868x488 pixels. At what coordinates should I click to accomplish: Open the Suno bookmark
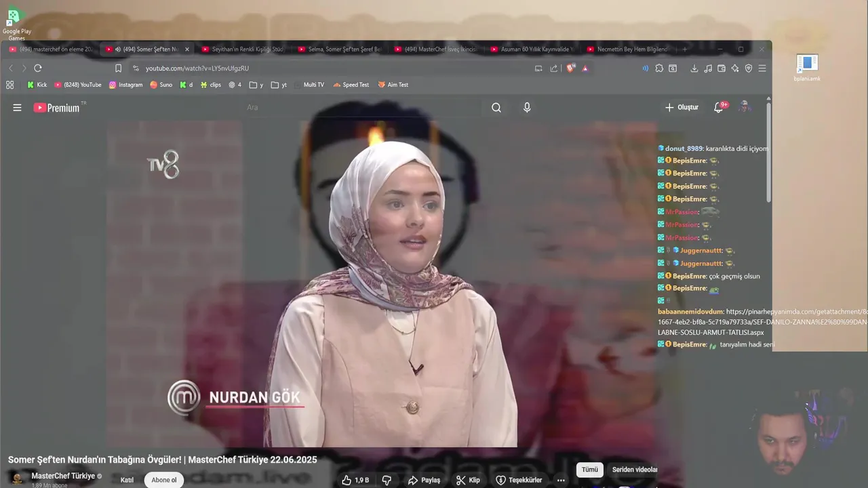click(x=161, y=85)
